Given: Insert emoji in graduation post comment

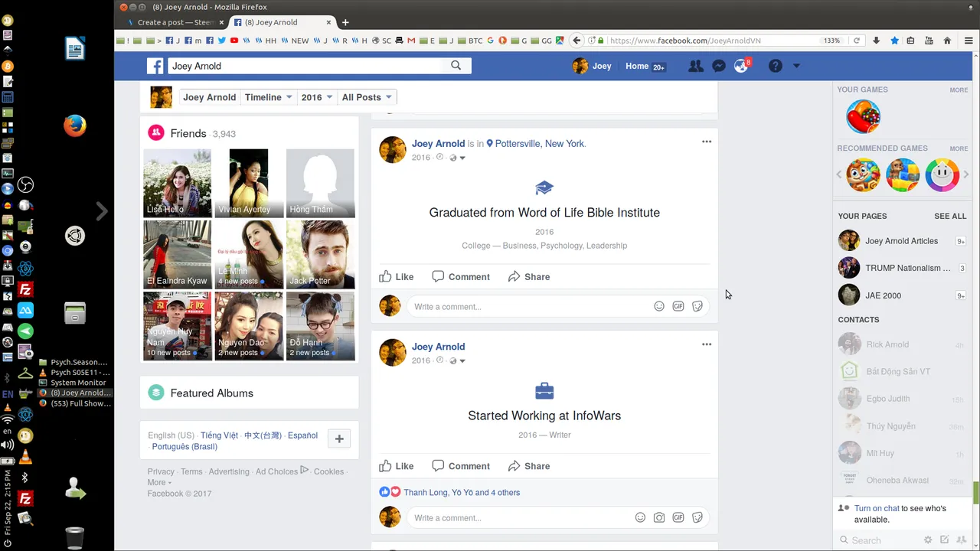Looking at the screenshot, I should 659,306.
